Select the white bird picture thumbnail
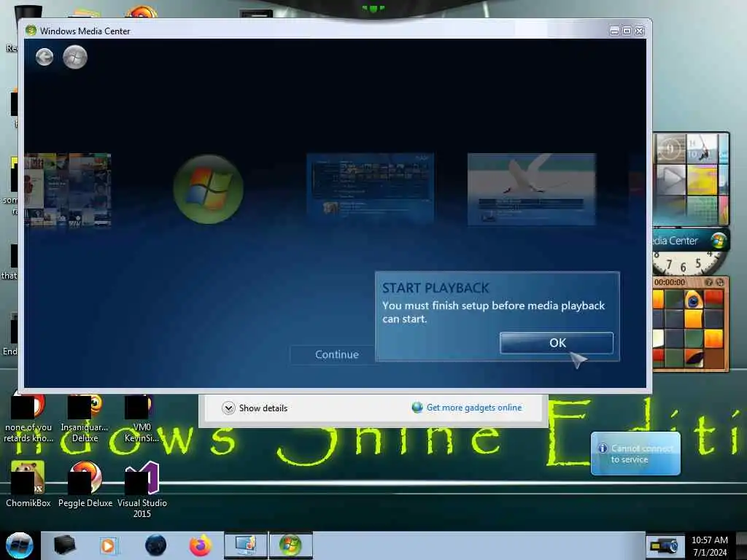Viewport: 747px width, 560px height. pyautogui.click(x=531, y=189)
